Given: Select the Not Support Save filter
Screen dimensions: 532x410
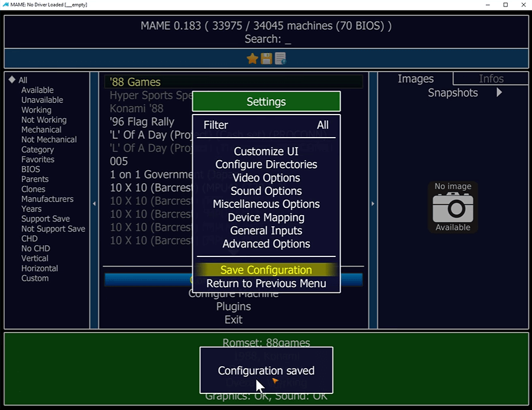Looking at the screenshot, I should pos(53,229).
